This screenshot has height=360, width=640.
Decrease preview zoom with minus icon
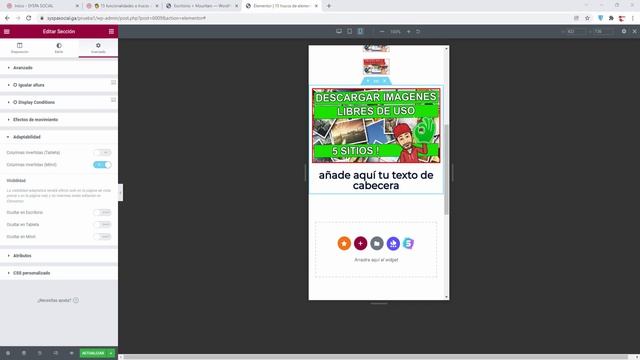[x=382, y=31]
